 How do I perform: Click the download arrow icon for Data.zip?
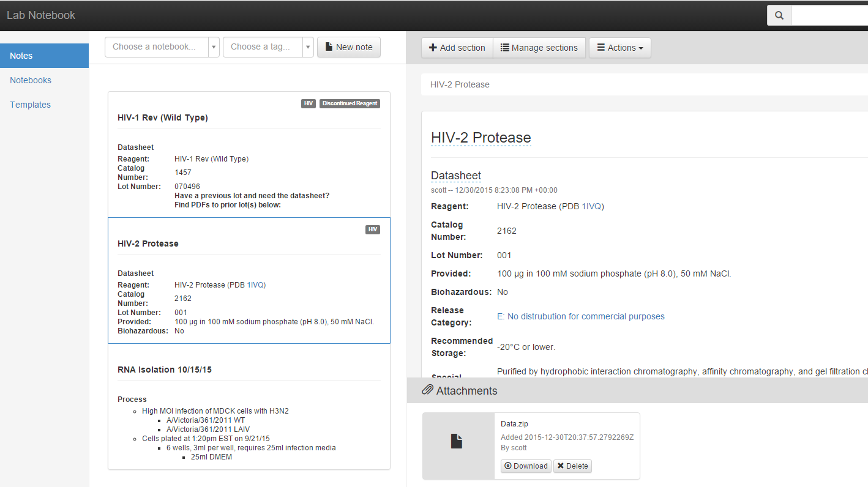507,466
